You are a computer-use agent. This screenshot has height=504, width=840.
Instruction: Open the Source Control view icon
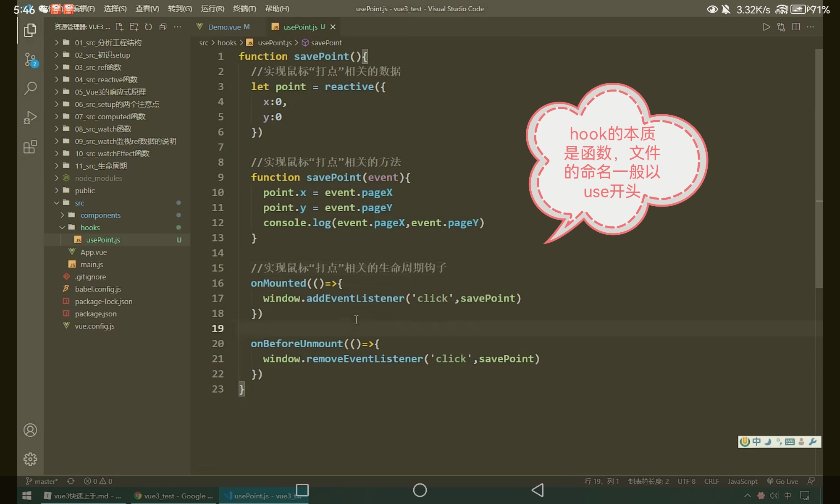30,60
